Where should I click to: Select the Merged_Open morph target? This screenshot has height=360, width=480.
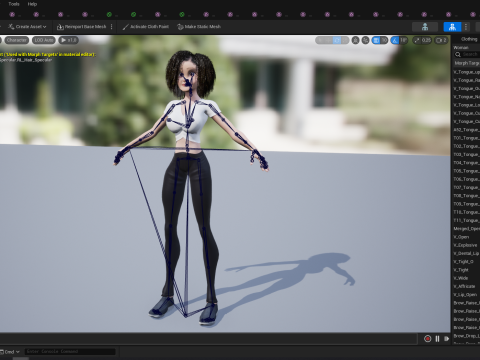[x=466, y=229]
